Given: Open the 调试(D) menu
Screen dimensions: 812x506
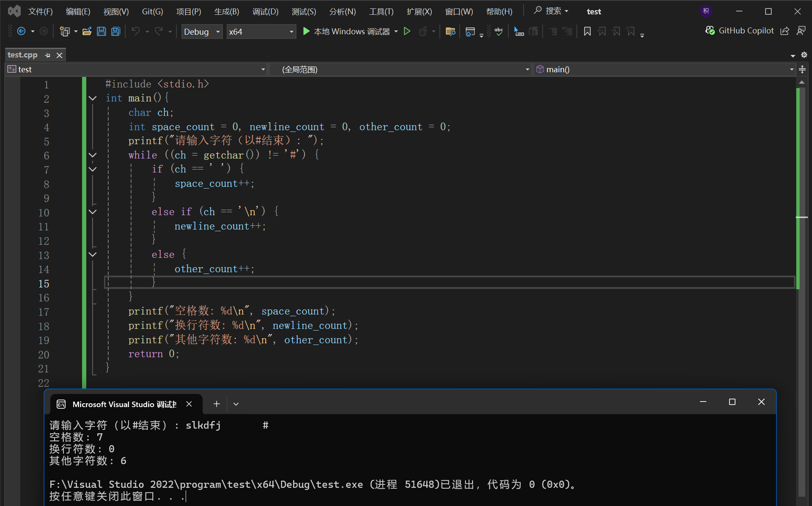Looking at the screenshot, I should point(265,11).
